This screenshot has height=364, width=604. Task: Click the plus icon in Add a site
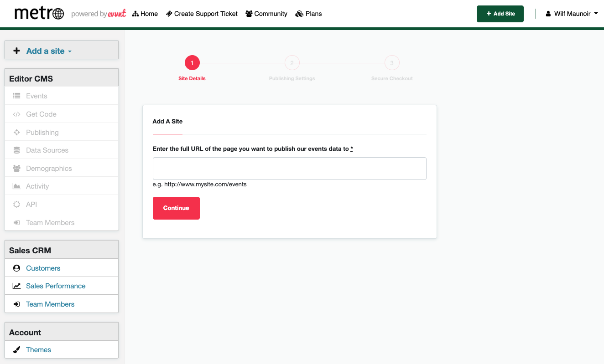[16, 51]
